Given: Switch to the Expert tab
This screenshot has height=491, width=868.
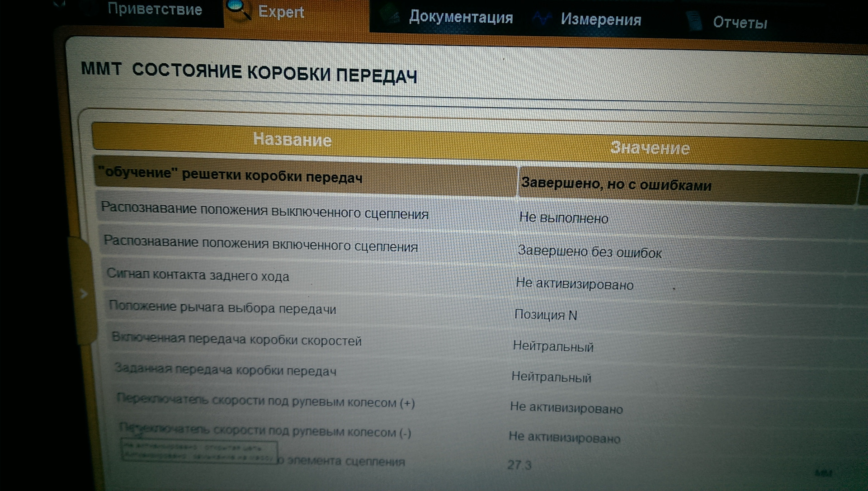Looking at the screenshot, I should point(281,12).
